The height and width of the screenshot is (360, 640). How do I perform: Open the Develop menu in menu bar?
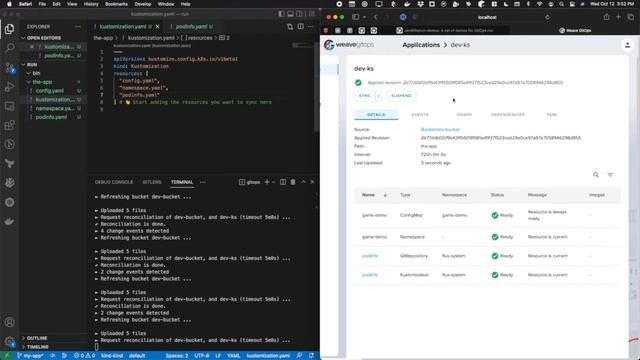pos(143,4)
